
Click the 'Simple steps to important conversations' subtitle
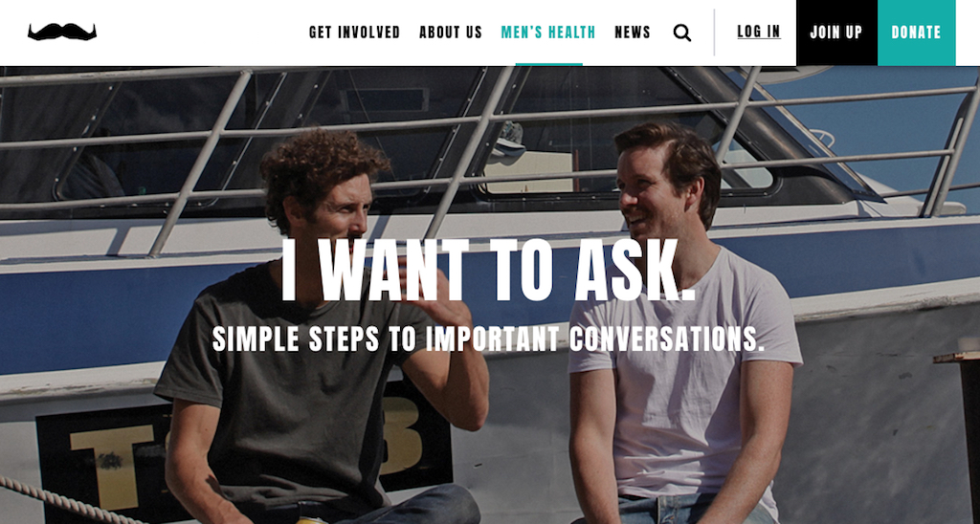(x=488, y=338)
